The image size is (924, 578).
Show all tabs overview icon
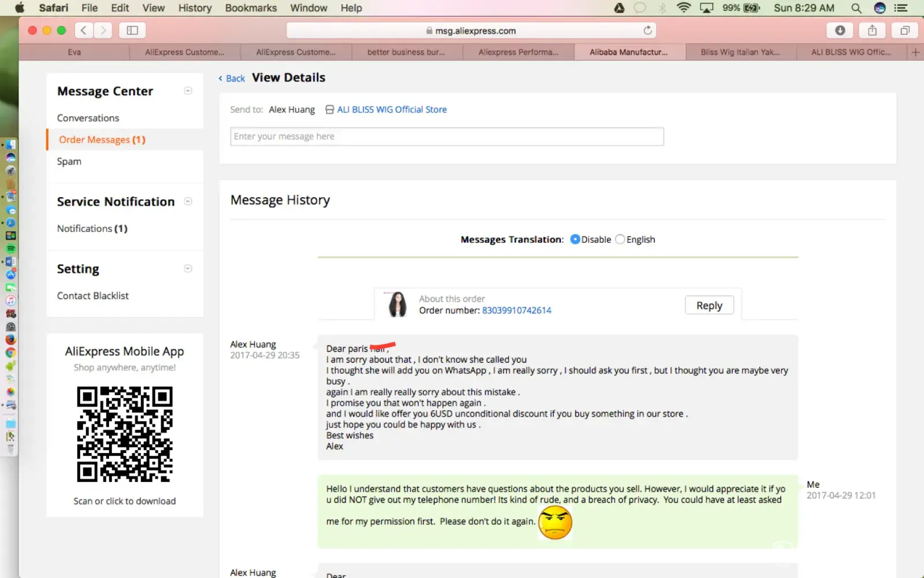[x=904, y=31]
